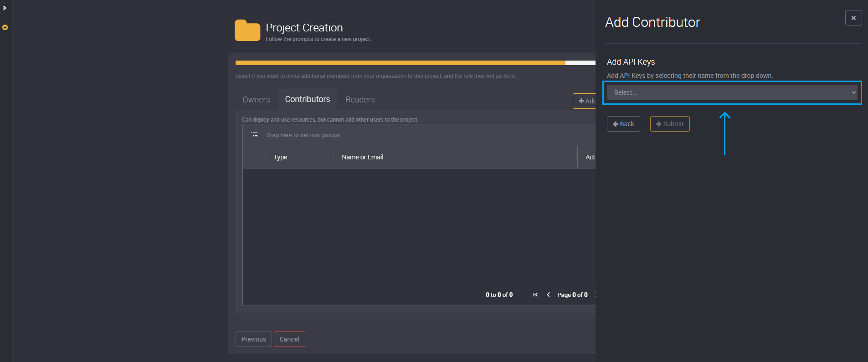This screenshot has width=868, height=362.
Task: Click the 'Add Contributor' panel title
Action: [652, 22]
